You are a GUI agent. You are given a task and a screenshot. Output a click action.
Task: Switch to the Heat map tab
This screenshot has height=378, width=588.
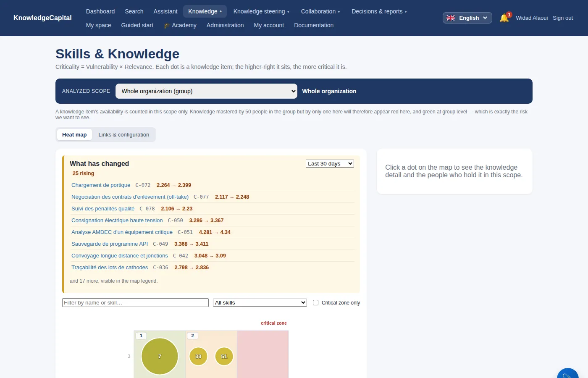[74, 135]
